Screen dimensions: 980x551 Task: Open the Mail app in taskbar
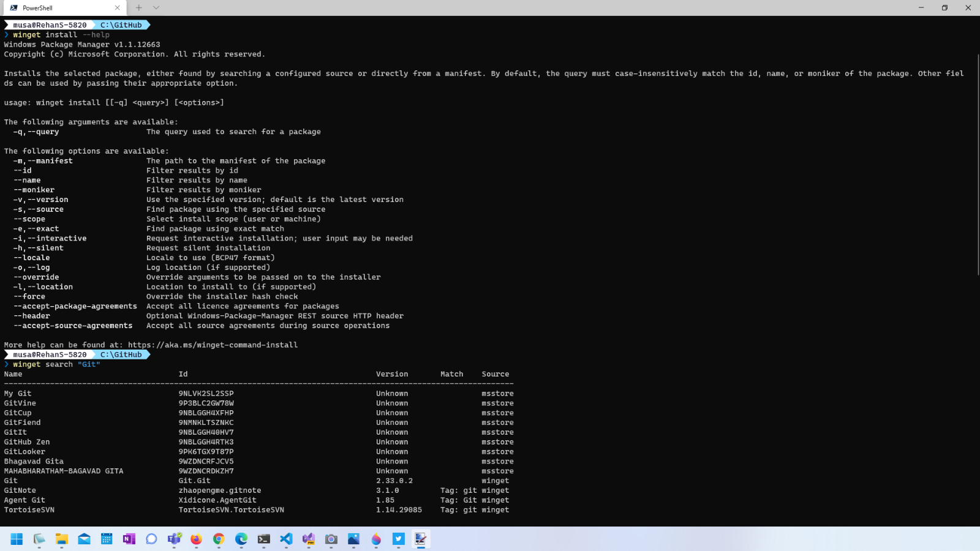(x=84, y=539)
